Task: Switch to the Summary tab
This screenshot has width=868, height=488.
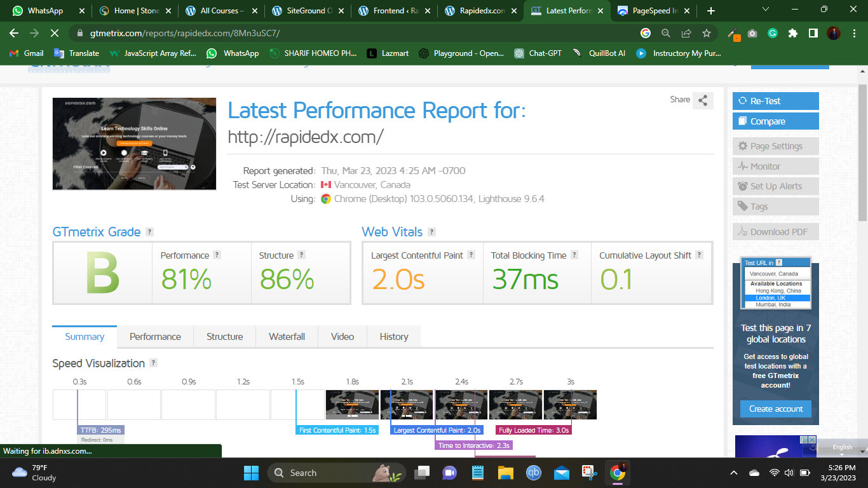Action: (85, 337)
